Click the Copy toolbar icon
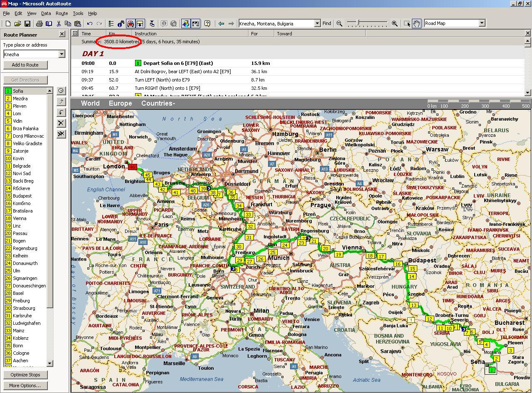The width and height of the screenshot is (532, 393). click(68, 24)
